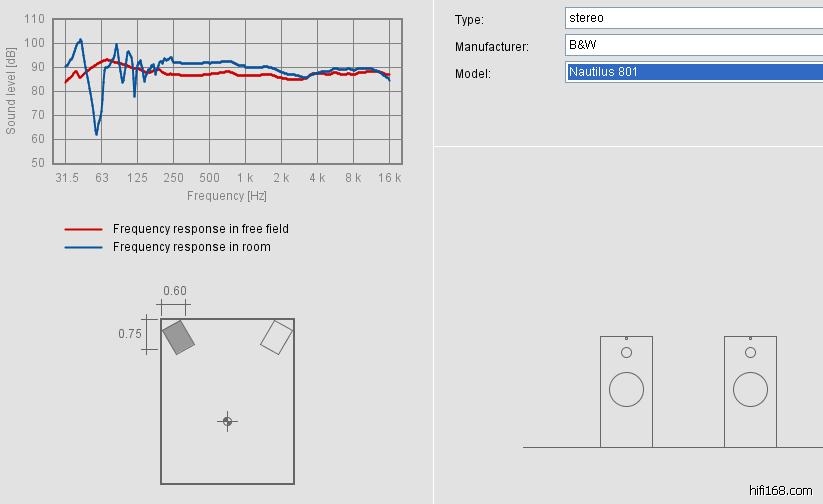Expand the Model dropdown showing Nautilus 801
The image size is (823, 504).
[693, 72]
